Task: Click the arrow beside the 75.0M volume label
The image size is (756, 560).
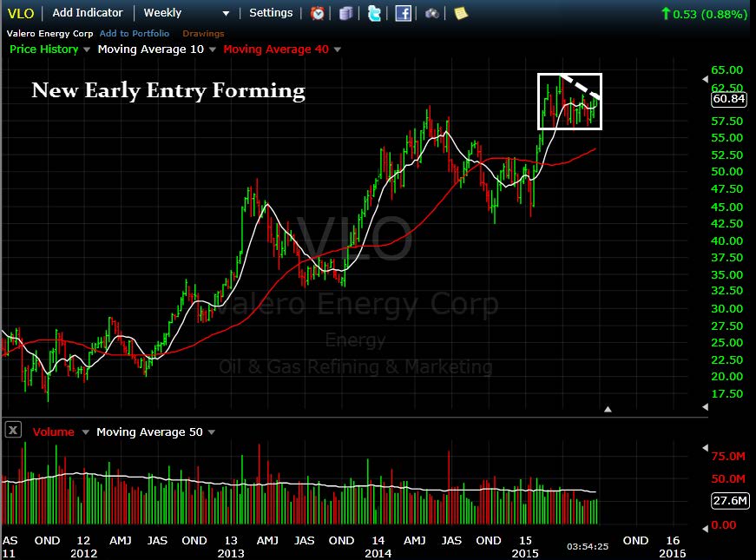Action: point(705,448)
